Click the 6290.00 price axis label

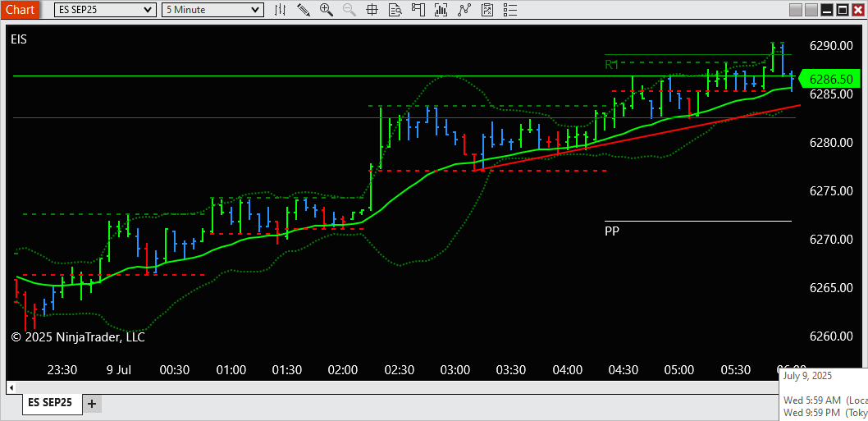(831, 45)
